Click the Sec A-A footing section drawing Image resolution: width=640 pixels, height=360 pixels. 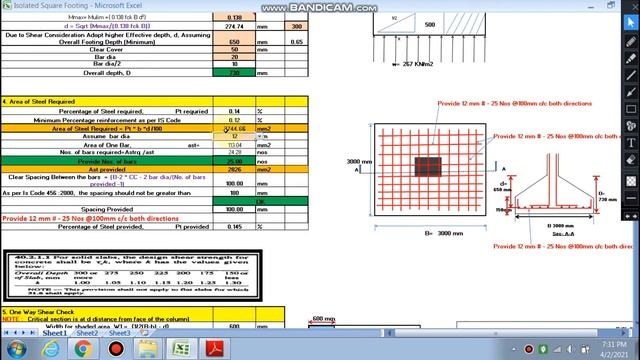click(x=554, y=187)
